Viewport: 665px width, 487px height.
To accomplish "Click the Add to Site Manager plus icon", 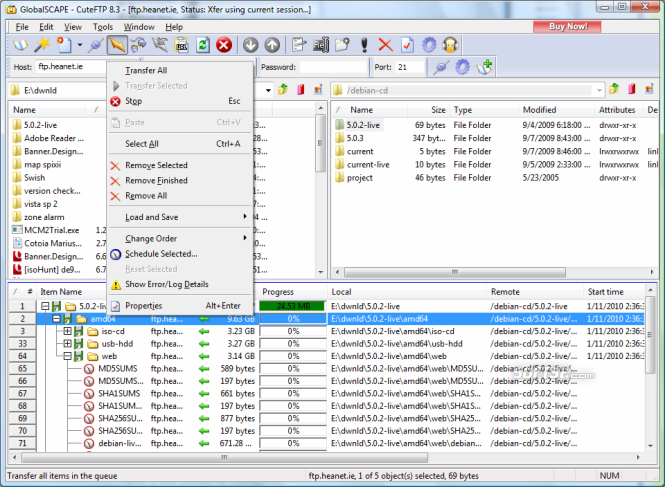I will [x=484, y=67].
